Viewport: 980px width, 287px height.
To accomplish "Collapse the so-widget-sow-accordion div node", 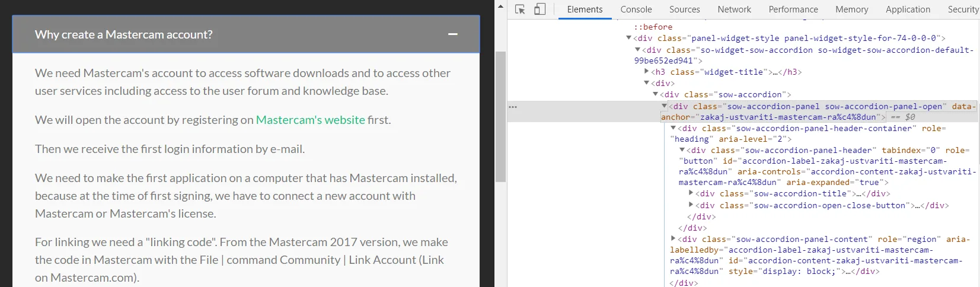I will pyautogui.click(x=638, y=50).
